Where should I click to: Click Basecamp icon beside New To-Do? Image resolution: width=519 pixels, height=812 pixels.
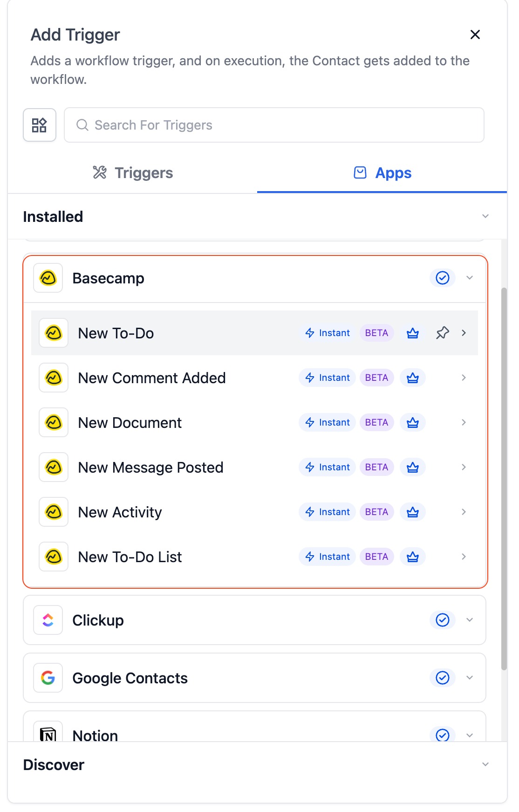54,333
